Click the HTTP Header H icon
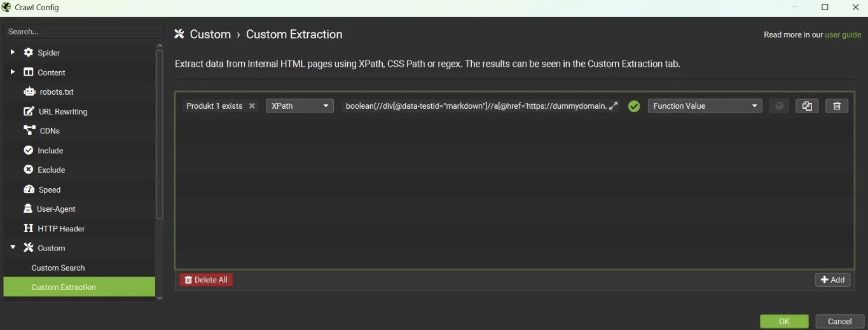The width and height of the screenshot is (868, 330). point(28,228)
